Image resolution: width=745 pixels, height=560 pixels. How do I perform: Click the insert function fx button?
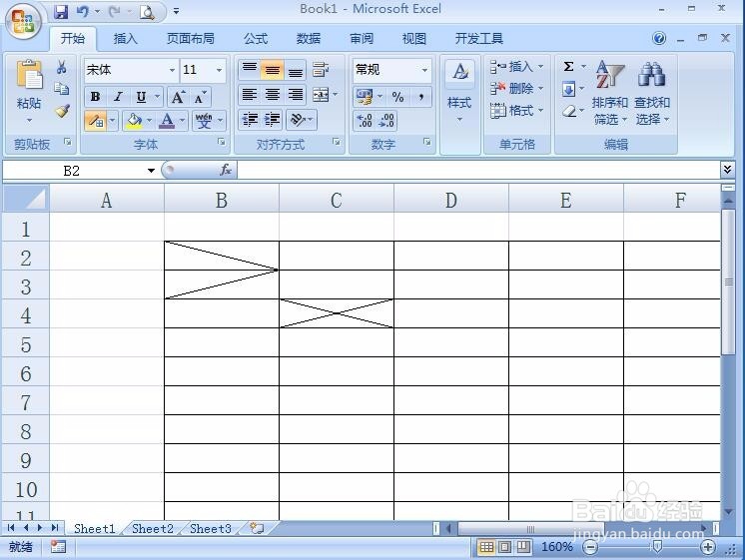tap(226, 170)
